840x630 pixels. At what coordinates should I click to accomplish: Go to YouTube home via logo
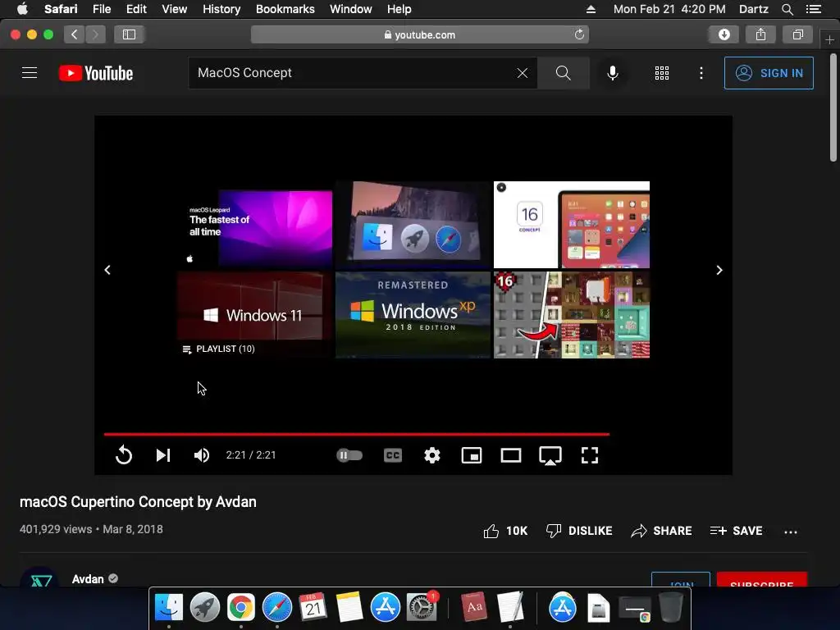(x=96, y=73)
